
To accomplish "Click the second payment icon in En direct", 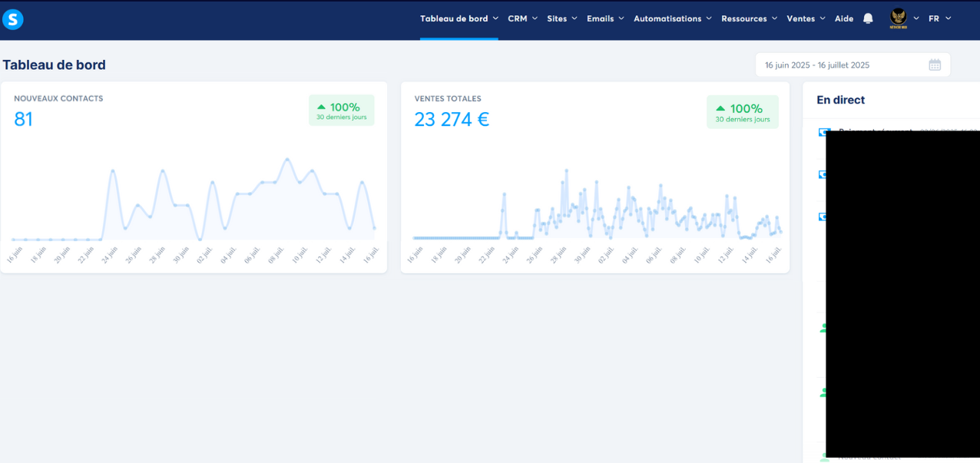I will point(823,174).
